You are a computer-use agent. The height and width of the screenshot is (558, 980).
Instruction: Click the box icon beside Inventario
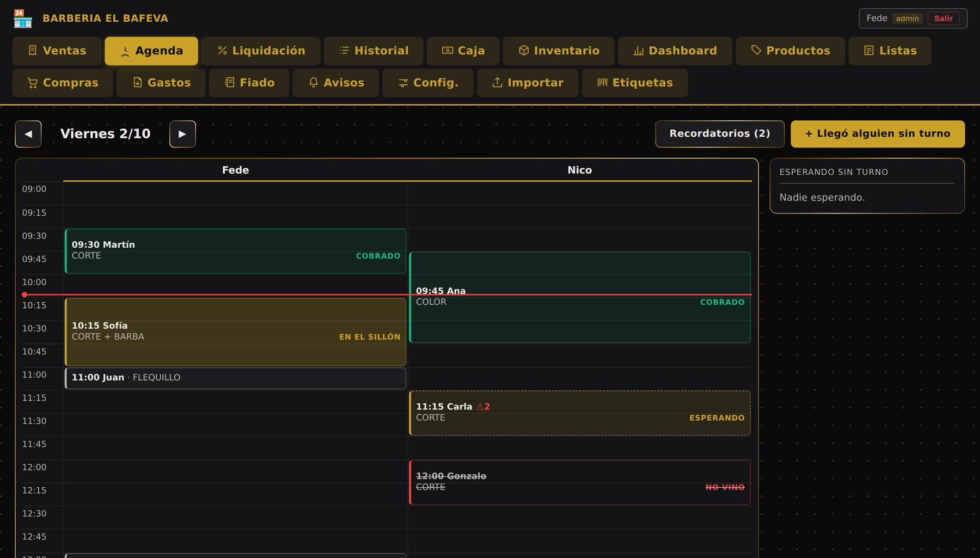point(524,51)
